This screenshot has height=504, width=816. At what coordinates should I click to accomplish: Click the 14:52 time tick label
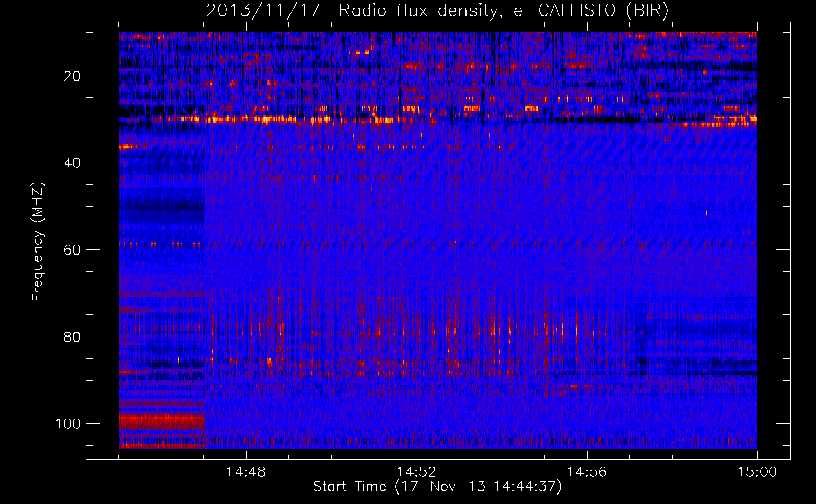pyautogui.click(x=417, y=472)
